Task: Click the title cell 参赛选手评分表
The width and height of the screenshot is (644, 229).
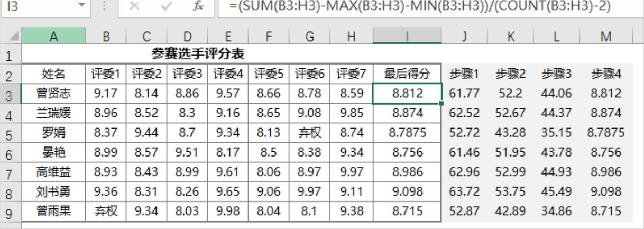Action: (198, 54)
